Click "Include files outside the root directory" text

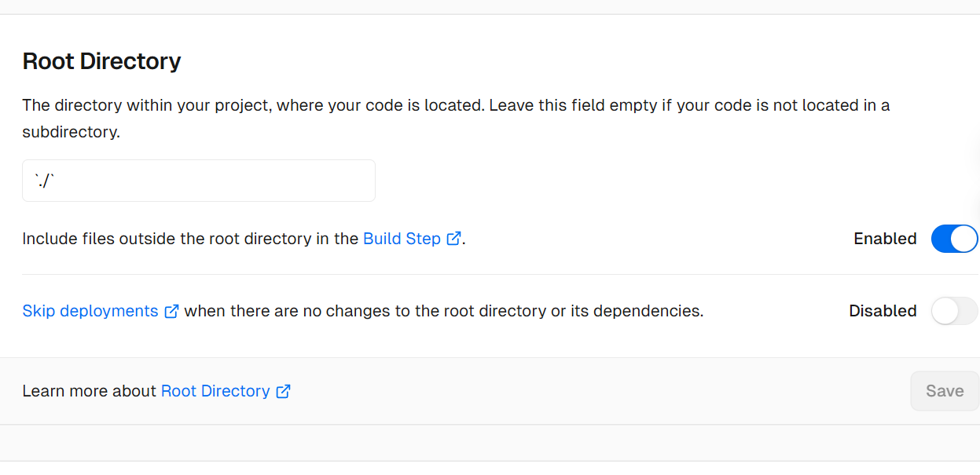[x=190, y=239]
